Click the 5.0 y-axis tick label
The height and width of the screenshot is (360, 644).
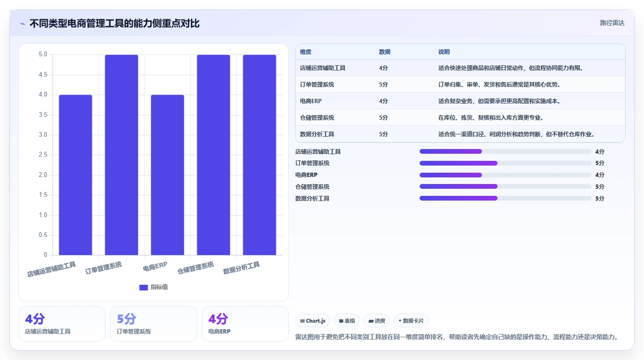pyautogui.click(x=43, y=54)
